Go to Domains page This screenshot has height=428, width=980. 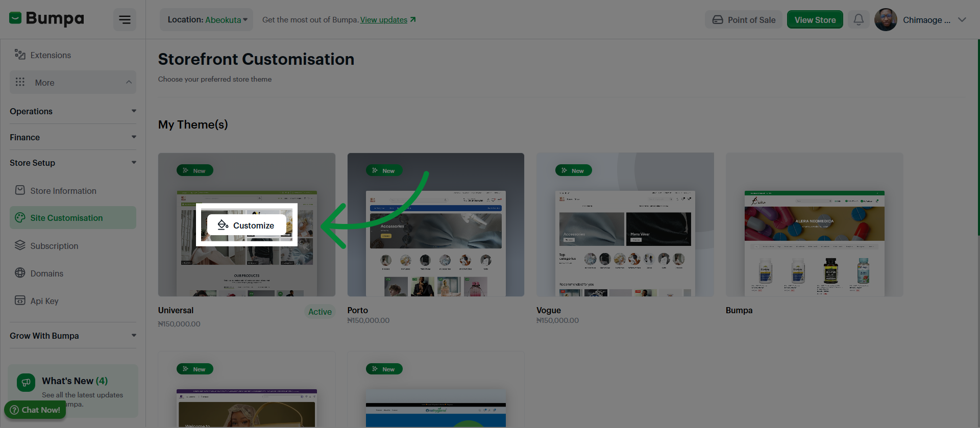(x=73, y=273)
